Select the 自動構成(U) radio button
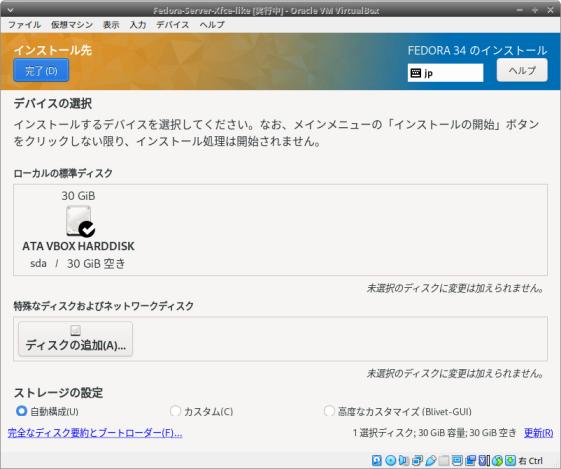 (21, 411)
